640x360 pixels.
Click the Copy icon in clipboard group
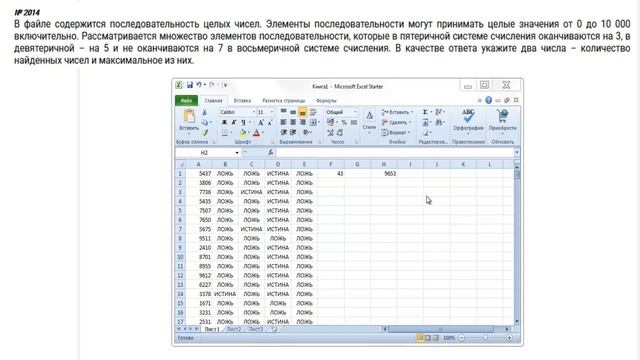pyautogui.click(x=204, y=122)
